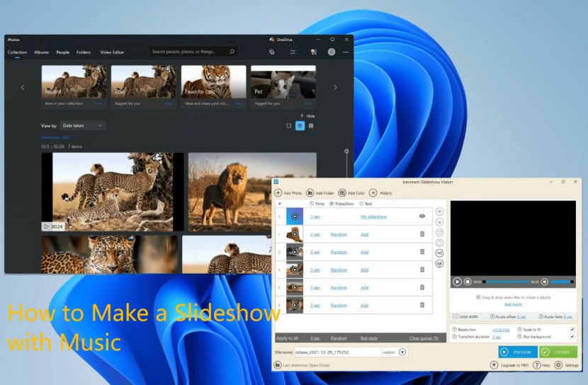Screen dimensions: 588x385
Task: Change Resolution value 1024x768
Action: pos(501,330)
